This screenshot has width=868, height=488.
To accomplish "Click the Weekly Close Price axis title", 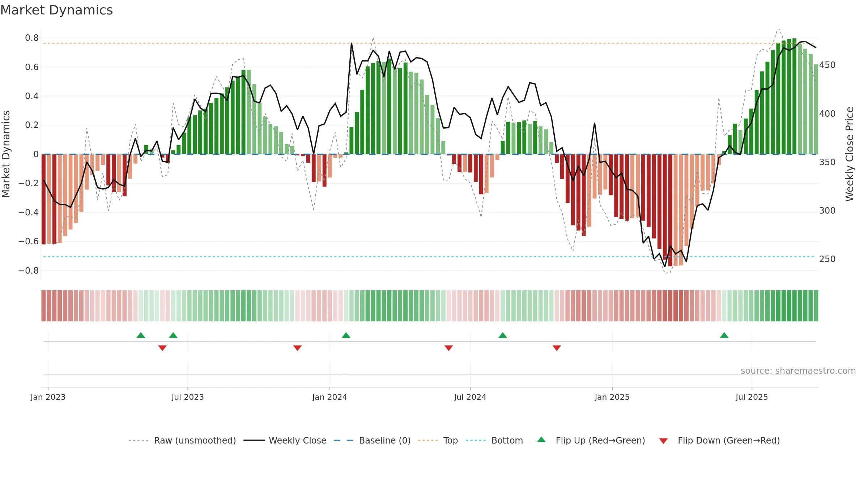I will [850, 154].
